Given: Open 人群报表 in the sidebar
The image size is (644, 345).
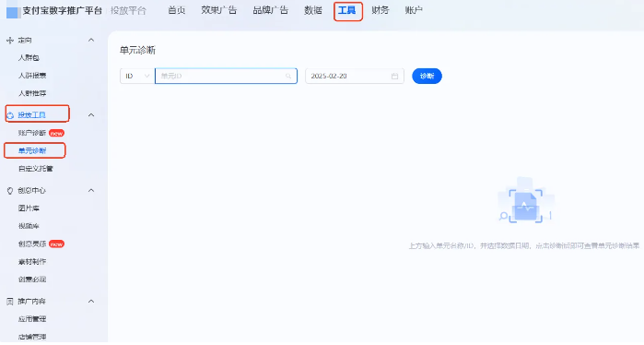Looking at the screenshot, I should click(x=32, y=76).
